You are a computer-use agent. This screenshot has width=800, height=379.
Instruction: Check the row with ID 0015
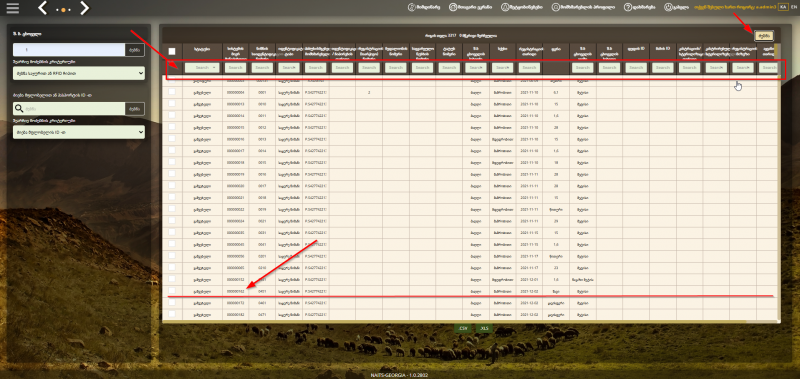172,162
